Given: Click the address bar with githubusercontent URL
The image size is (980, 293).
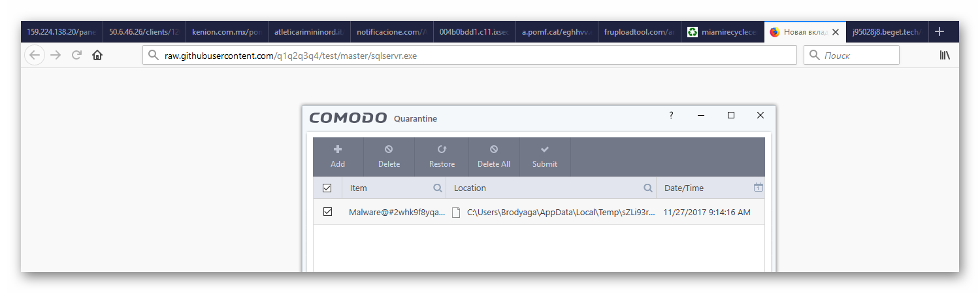Looking at the screenshot, I should [x=469, y=56].
